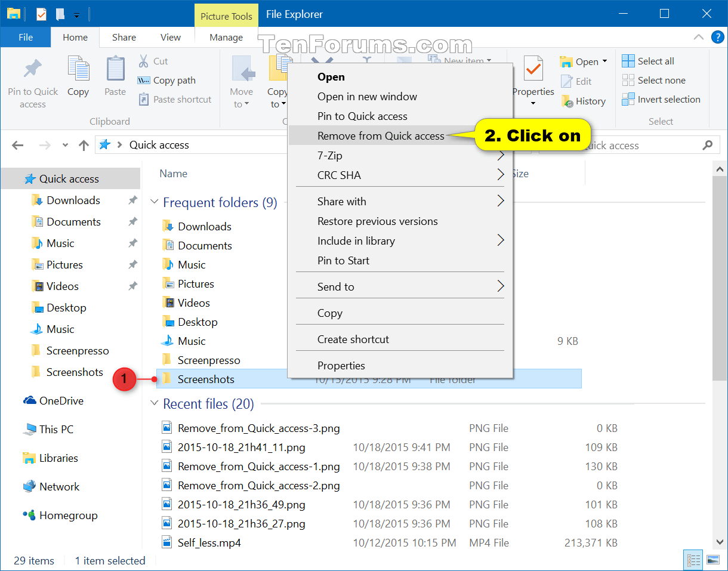The image size is (728, 571).
Task: Click the pin beside Videos in the navigation pane
Action: pos(132,286)
